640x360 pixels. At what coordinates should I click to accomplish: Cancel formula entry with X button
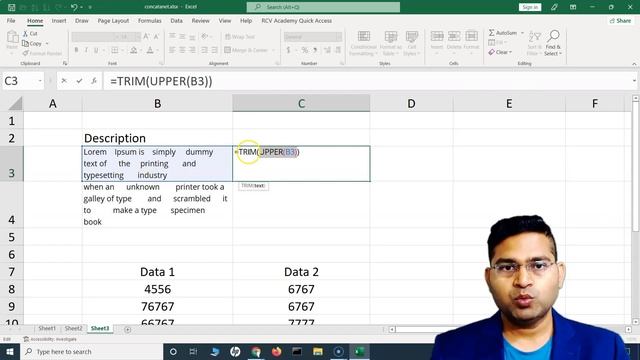pos(64,81)
